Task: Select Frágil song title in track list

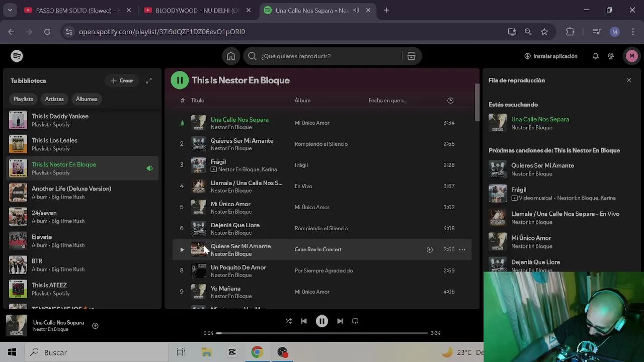Action: [218, 162]
